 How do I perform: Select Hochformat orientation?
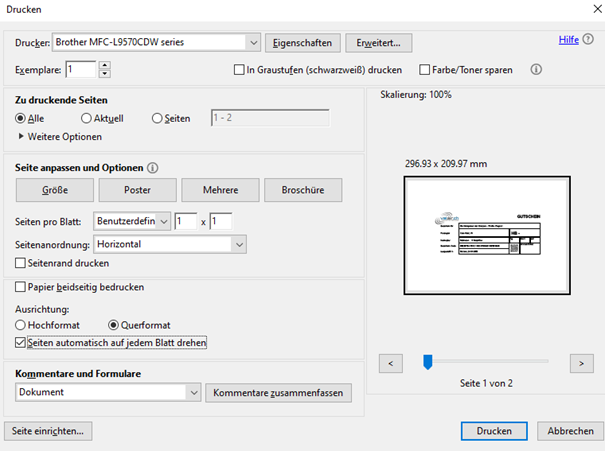[21, 325]
